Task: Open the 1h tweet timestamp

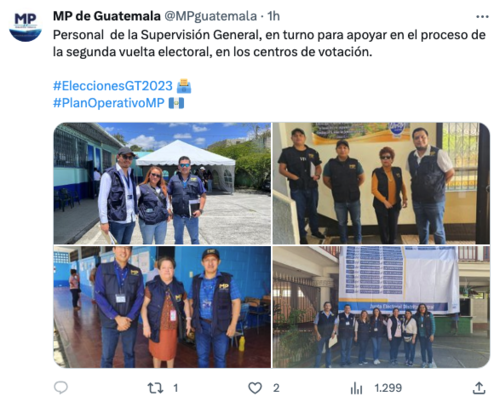Action: point(274,16)
